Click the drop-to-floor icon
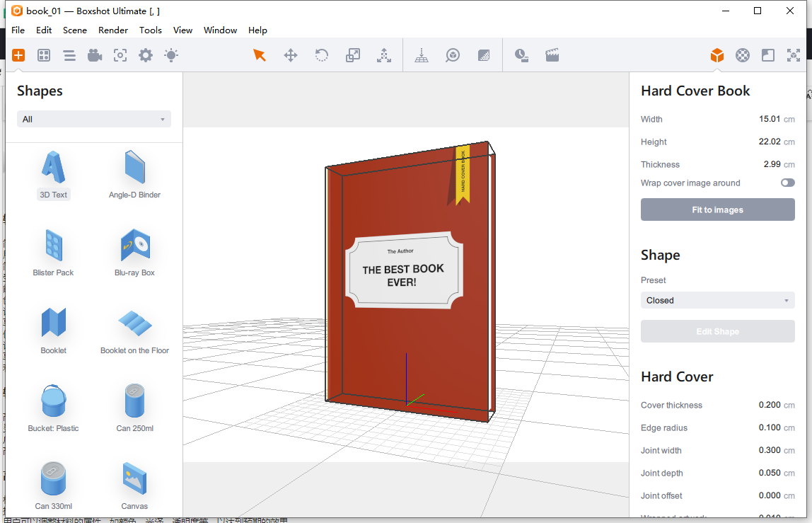The image size is (812, 523). coord(422,55)
